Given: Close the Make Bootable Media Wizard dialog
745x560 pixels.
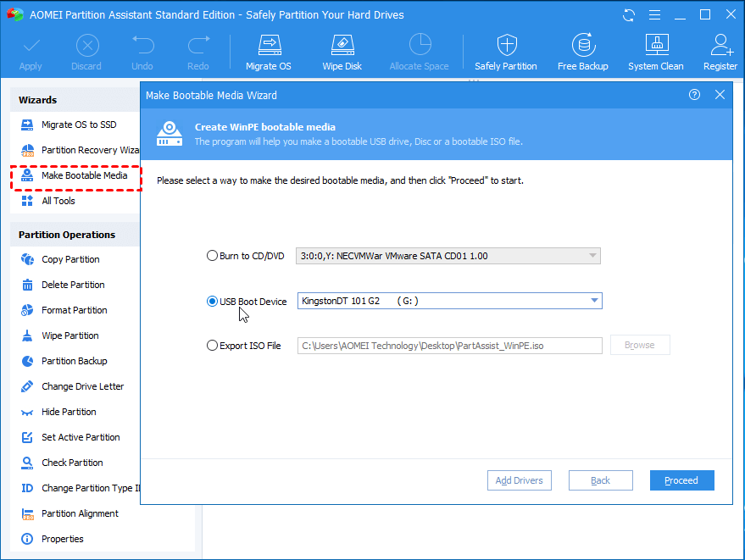Looking at the screenshot, I should point(720,95).
